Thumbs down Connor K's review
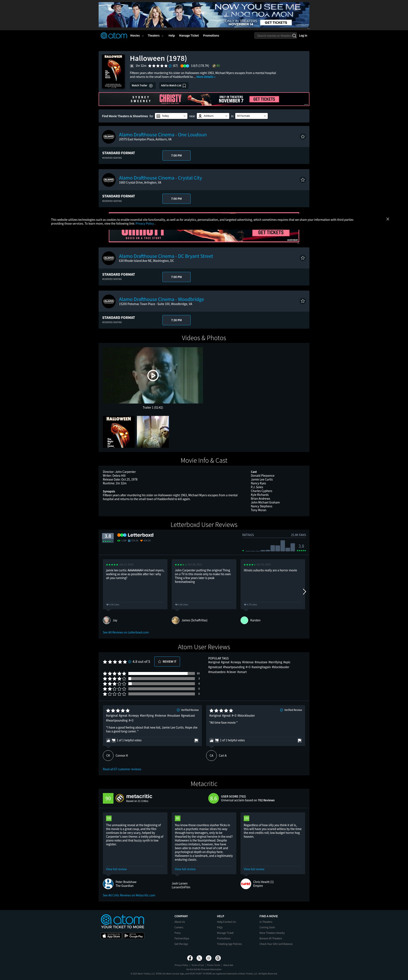Image resolution: width=408 pixels, height=980 pixels. (114, 740)
